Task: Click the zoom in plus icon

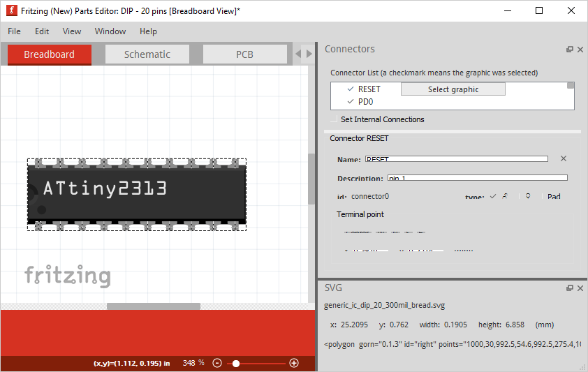Action: tap(294, 363)
